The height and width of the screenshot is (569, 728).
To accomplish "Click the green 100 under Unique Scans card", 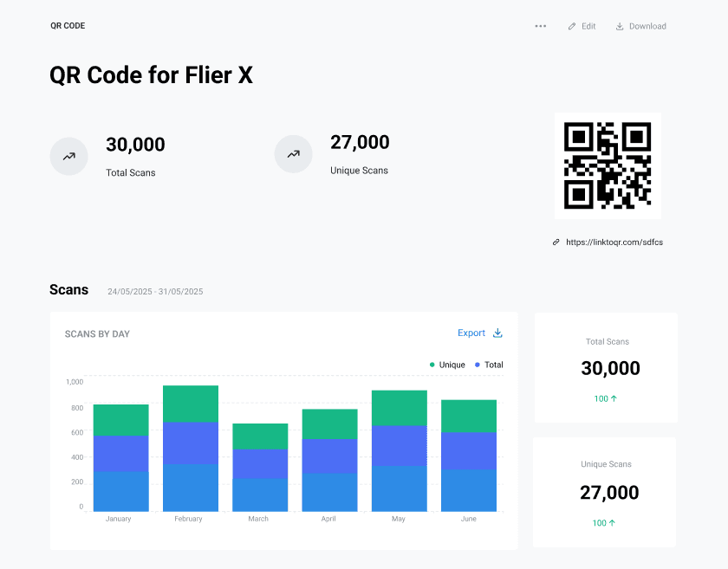I will point(599,523).
